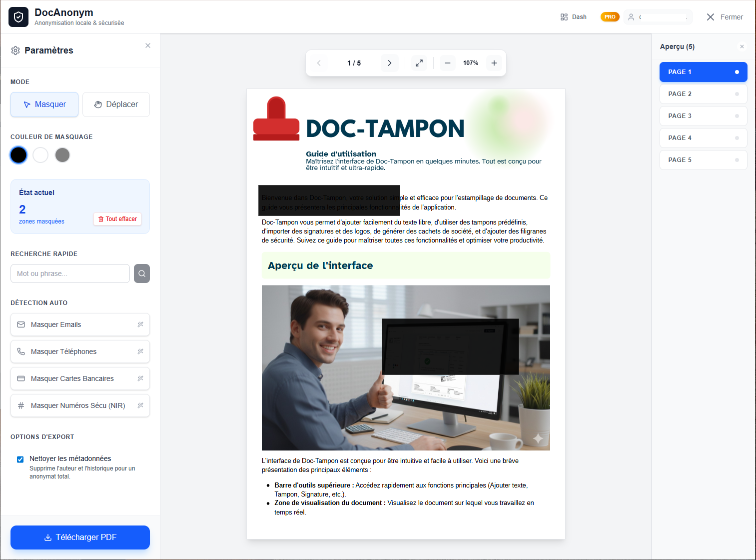This screenshot has height=560, width=756.
Task: Click the search magnifier icon button
Action: (142, 273)
